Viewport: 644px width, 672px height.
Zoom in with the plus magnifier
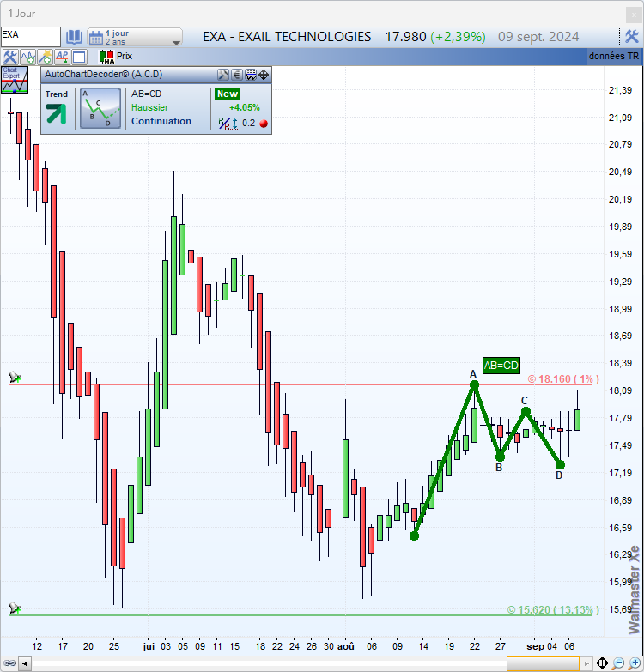point(635,663)
